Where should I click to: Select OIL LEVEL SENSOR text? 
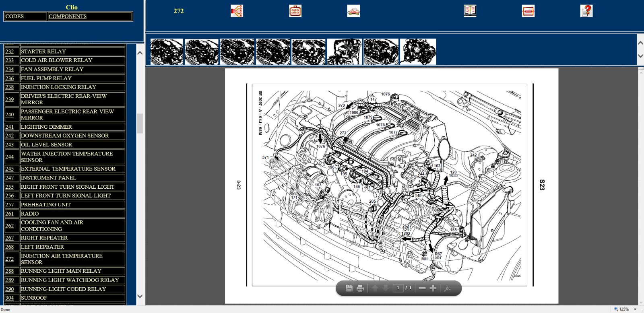46,144
